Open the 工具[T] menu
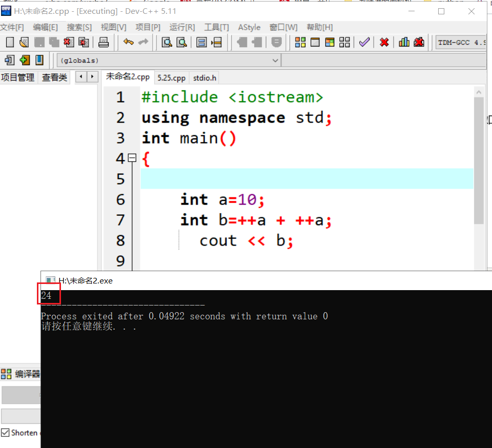This screenshot has width=492, height=448. pos(216,27)
